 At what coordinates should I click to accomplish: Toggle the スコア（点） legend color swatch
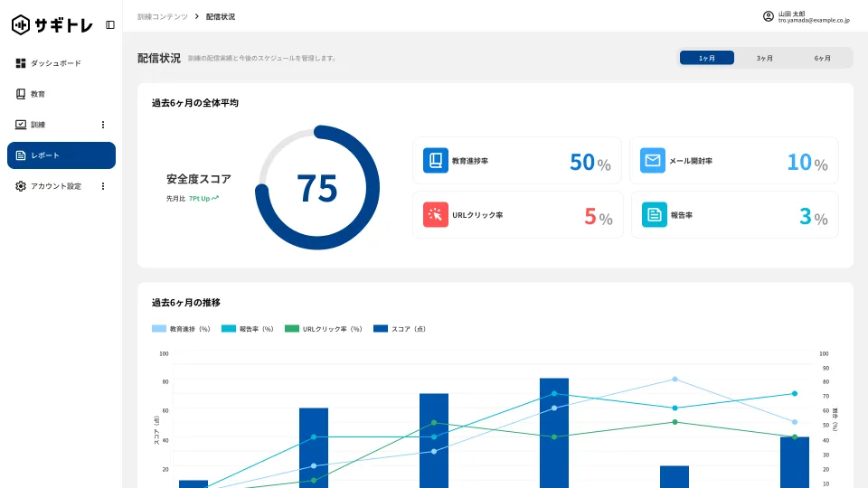381,329
